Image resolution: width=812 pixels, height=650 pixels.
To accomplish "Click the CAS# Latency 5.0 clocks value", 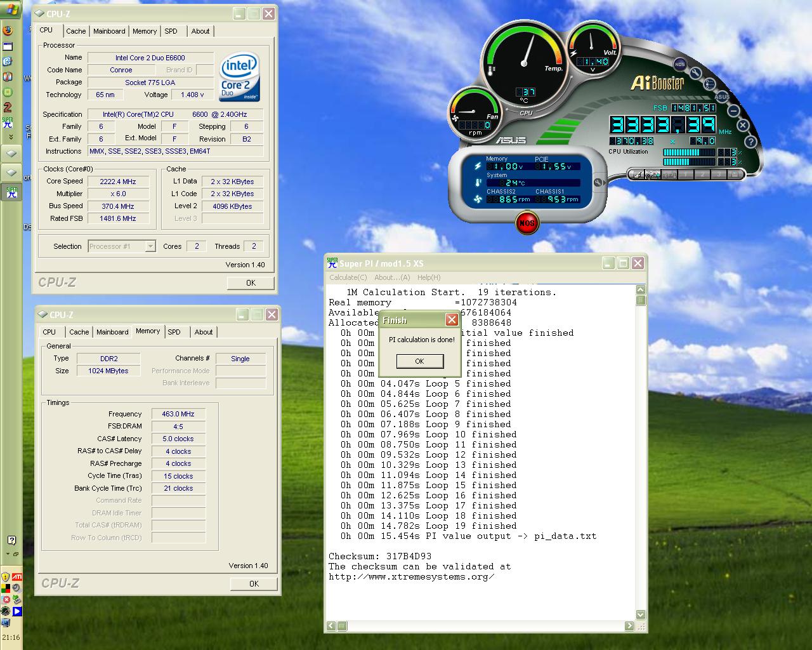I will (178, 439).
